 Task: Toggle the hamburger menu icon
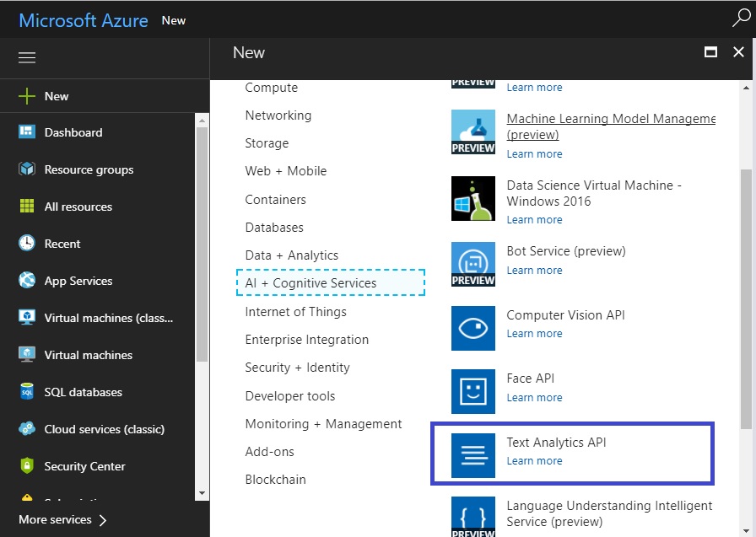click(27, 58)
